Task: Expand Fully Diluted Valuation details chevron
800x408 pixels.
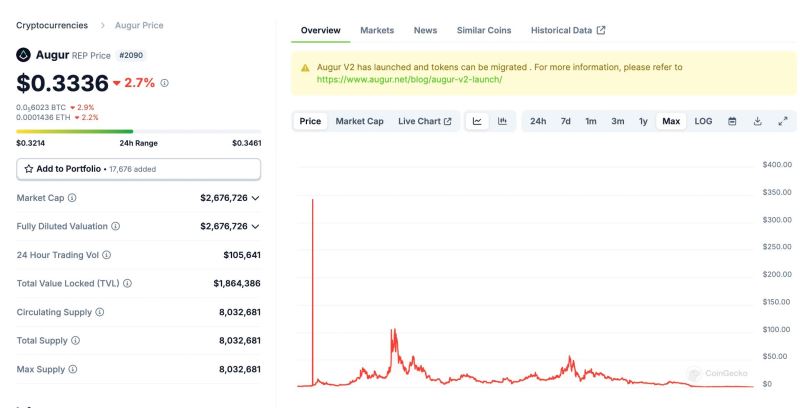Action: (256, 227)
